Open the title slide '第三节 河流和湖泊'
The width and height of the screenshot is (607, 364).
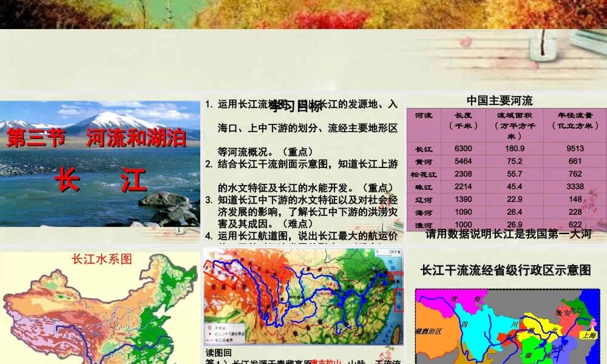[x=100, y=169]
